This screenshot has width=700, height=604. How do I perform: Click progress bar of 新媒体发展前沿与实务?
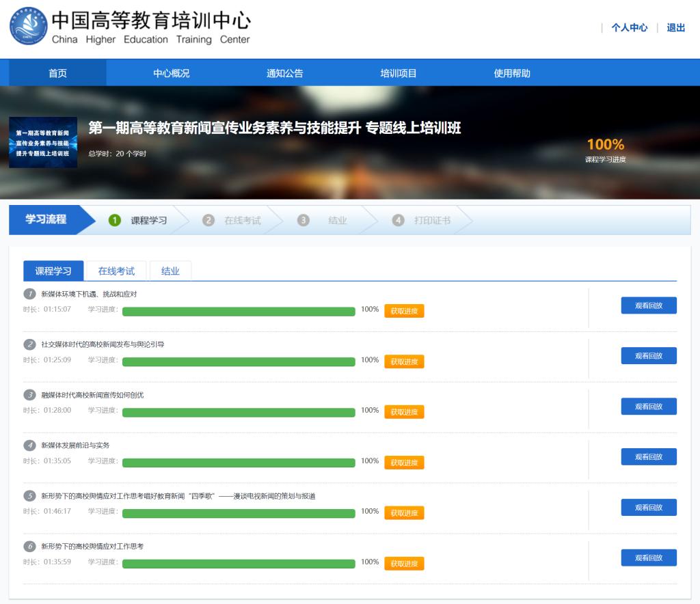239,463
